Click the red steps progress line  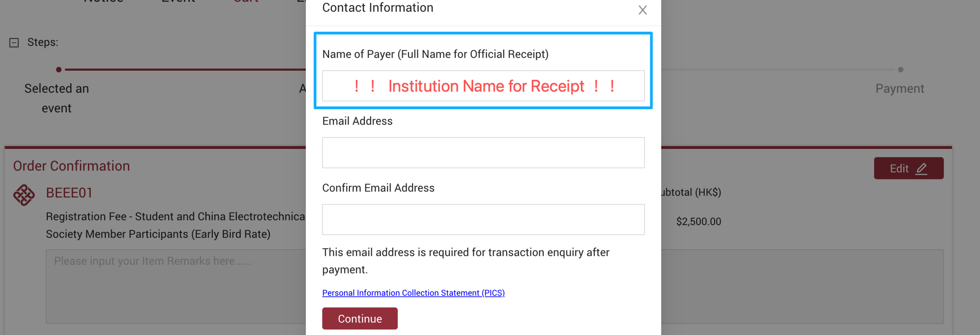[183, 70]
